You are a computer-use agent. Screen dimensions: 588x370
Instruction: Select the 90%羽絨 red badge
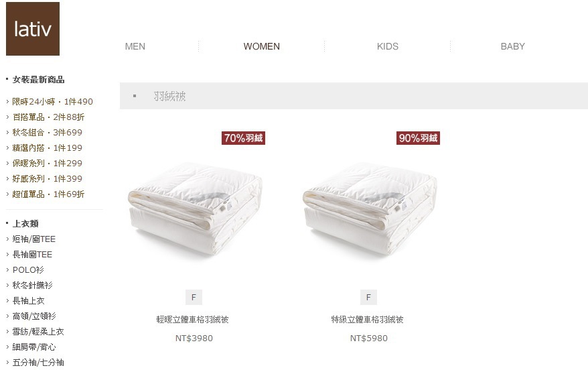click(418, 138)
